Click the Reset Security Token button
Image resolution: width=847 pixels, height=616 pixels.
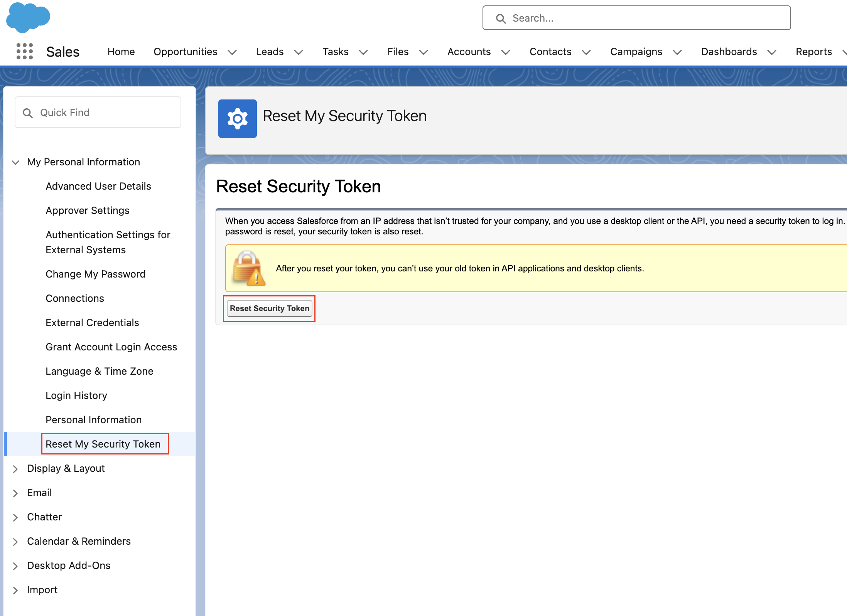(270, 308)
